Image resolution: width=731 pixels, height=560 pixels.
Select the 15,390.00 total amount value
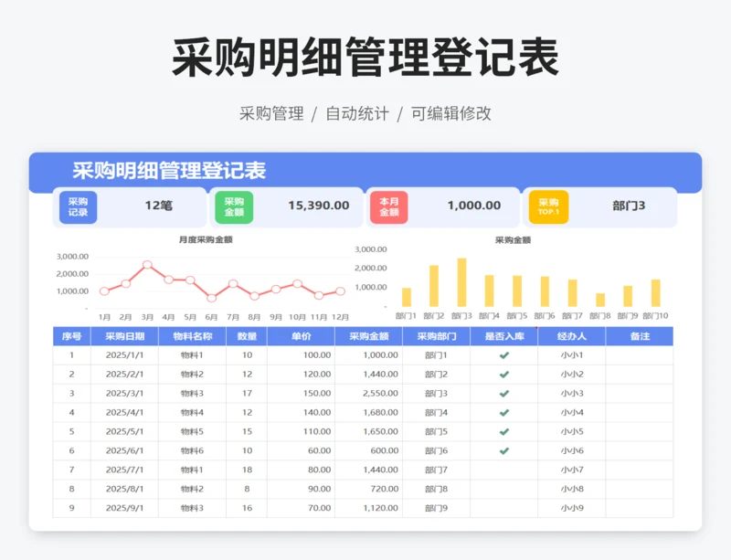coord(319,206)
